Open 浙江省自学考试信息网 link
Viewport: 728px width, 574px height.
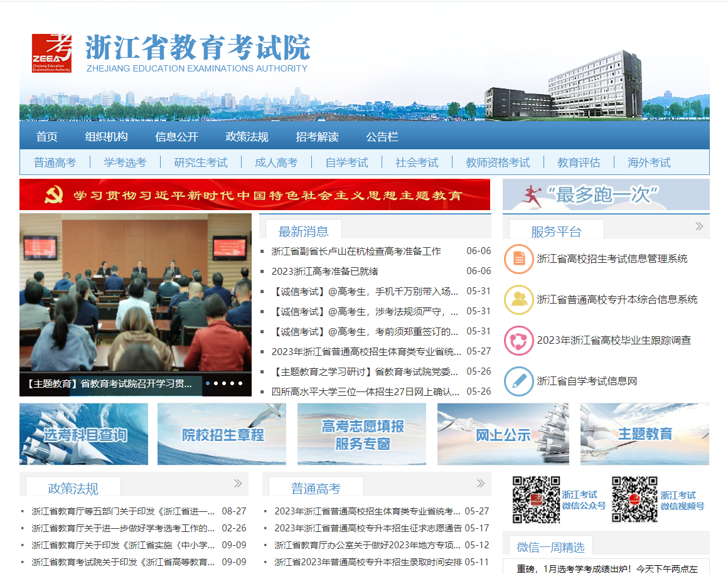click(x=587, y=381)
